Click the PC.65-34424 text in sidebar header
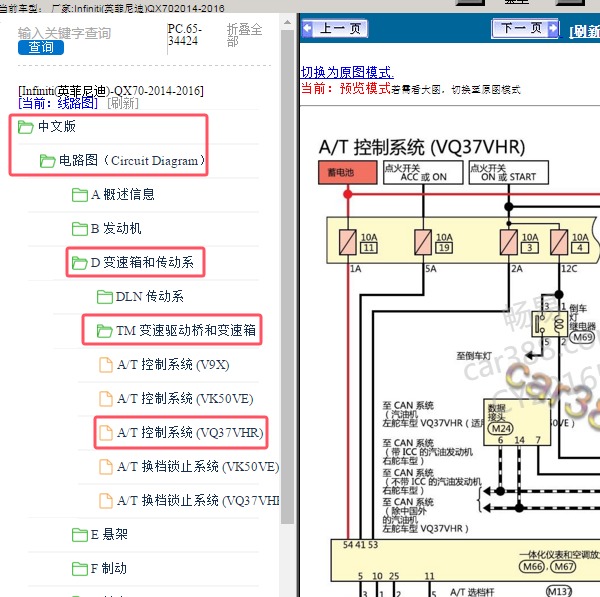Viewport: 600px width, 597px height. pos(184,34)
